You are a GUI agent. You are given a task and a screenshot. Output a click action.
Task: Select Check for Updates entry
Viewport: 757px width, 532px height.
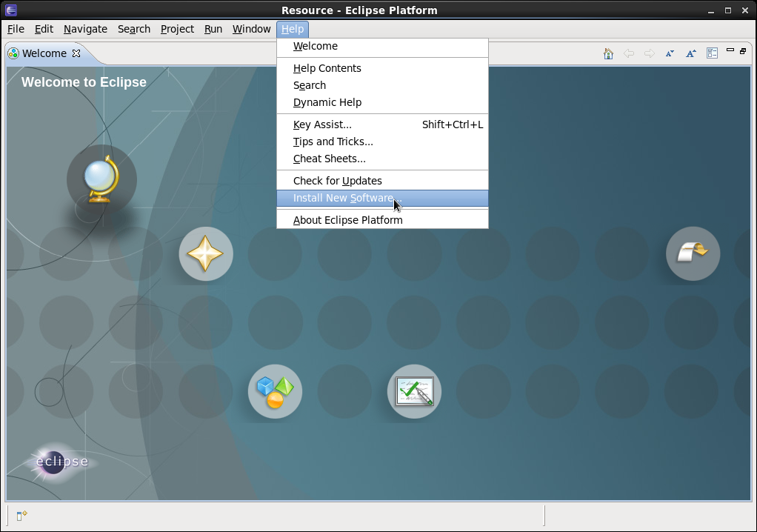pyautogui.click(x=382, y=181)
